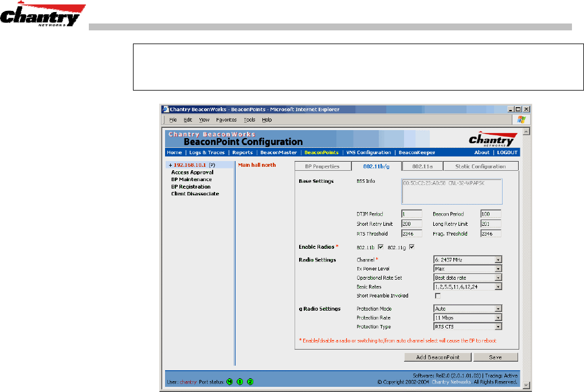Open the Static Configuration tab
The image size is (584, 392).
click(x=480, y=166)
